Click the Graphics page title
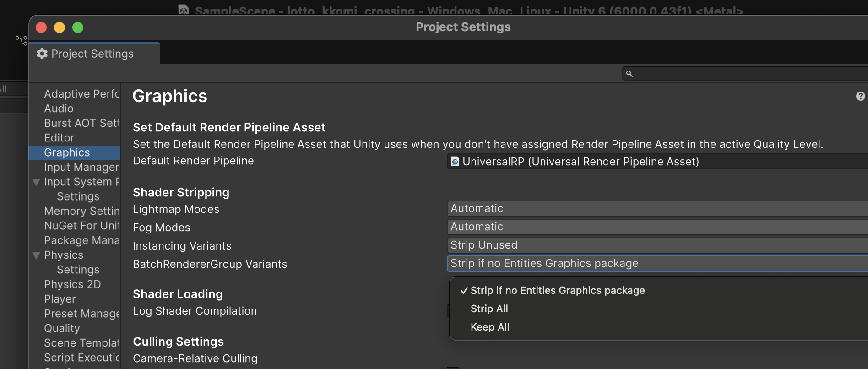This screenshot has width=868, height=369. click(x=169, y=96)
